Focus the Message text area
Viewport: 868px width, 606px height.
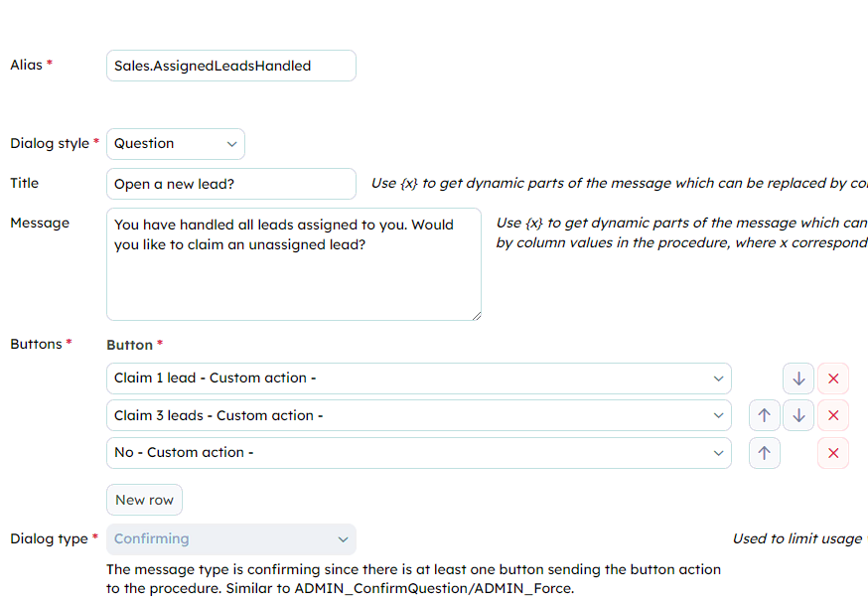tap(294, 264)
